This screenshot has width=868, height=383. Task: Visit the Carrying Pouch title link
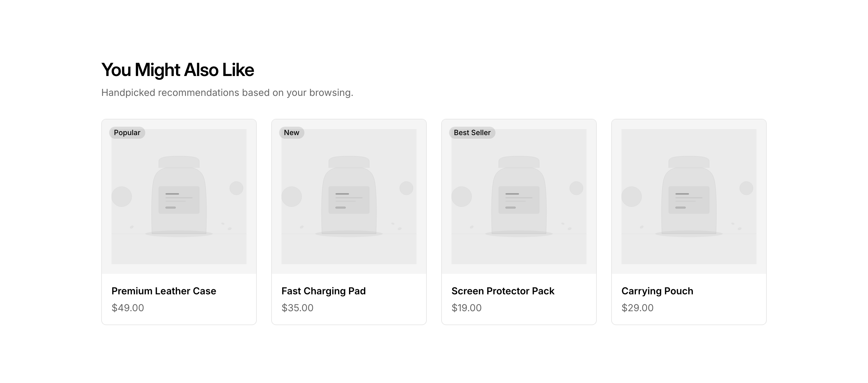tap(657, 291)
